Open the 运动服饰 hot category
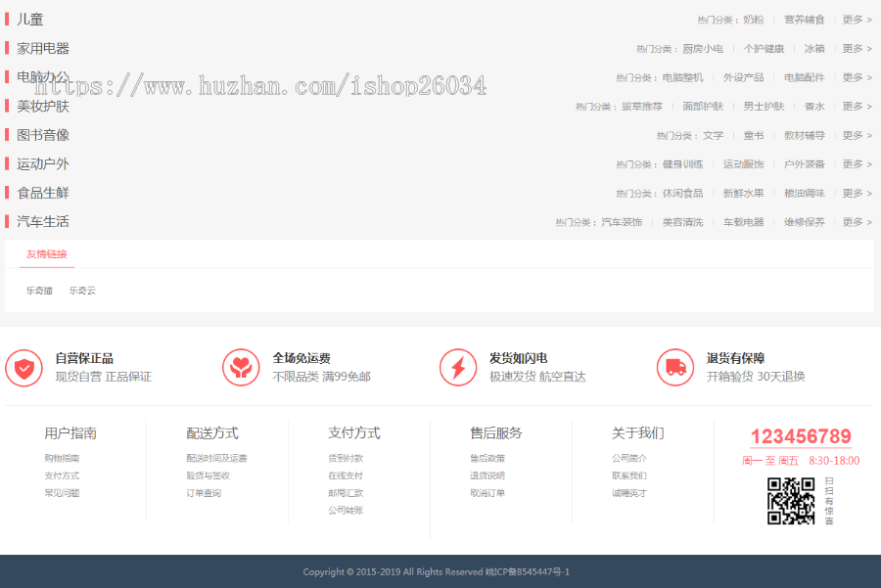The width and height of the screenshot is (881, 588). click(x=743, y=164)
